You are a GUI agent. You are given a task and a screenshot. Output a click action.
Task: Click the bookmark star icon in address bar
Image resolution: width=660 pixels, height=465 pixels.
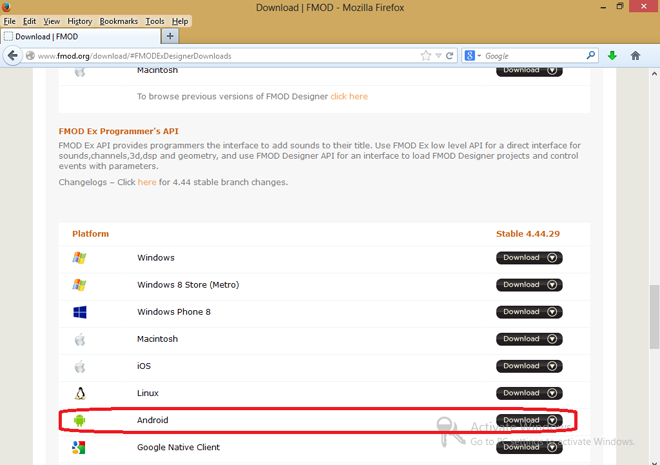point(426,56)
